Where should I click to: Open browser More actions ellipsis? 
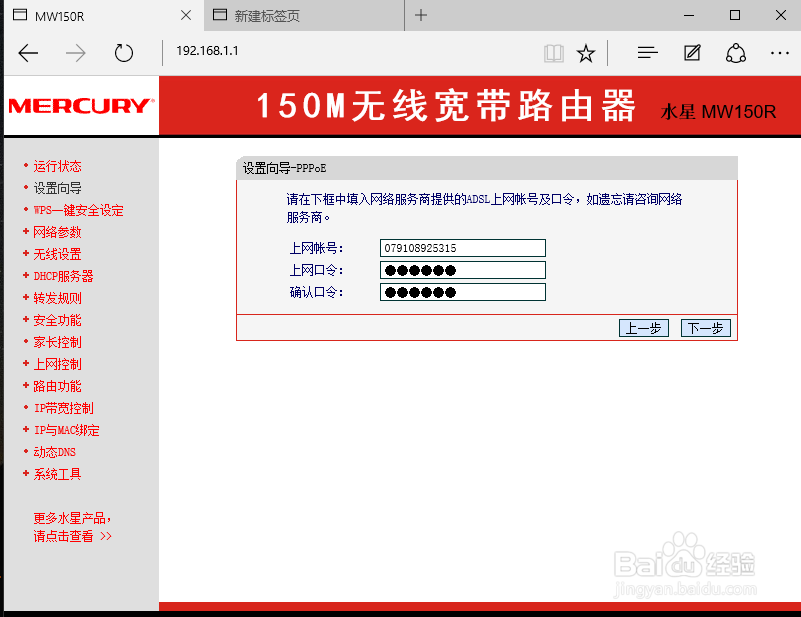(780, 53)
